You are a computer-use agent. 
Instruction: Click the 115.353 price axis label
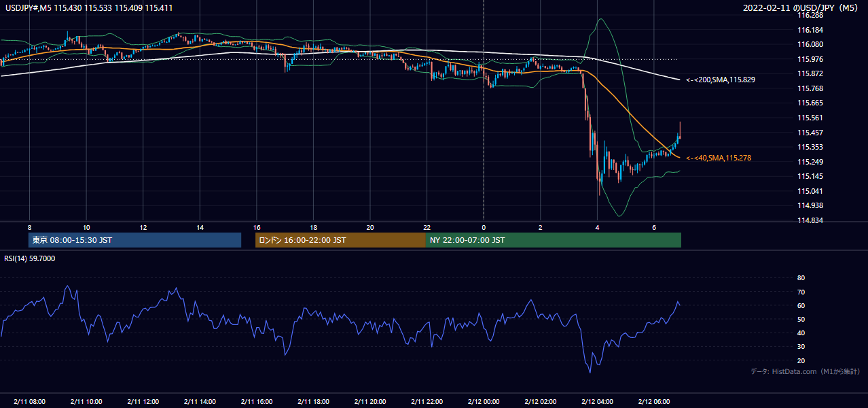click(x=810, y=147)
